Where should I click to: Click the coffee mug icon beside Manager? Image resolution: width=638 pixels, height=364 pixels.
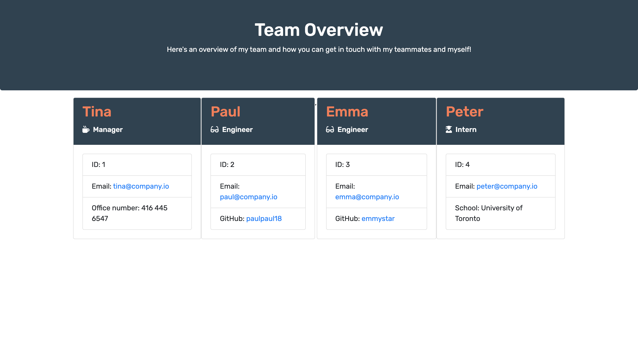(x=86, y=130)
